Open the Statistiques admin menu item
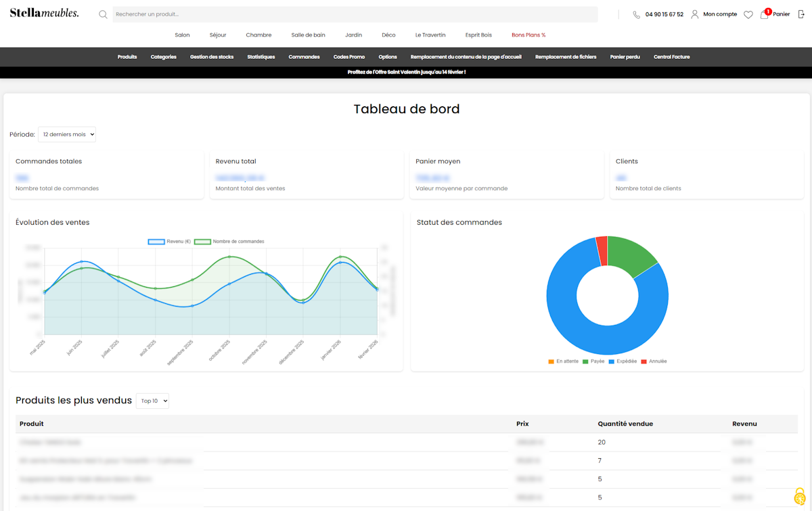The image size is (812, 511). [261, 57]
